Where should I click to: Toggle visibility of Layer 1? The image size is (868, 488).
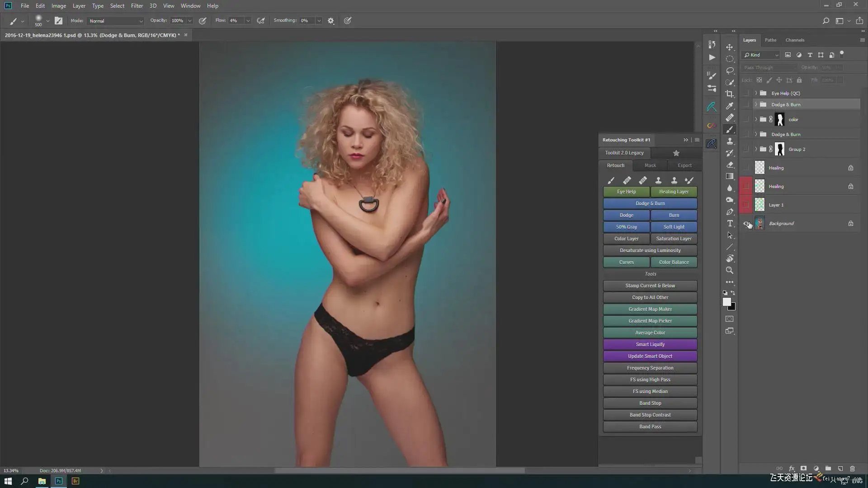(746, 205)
